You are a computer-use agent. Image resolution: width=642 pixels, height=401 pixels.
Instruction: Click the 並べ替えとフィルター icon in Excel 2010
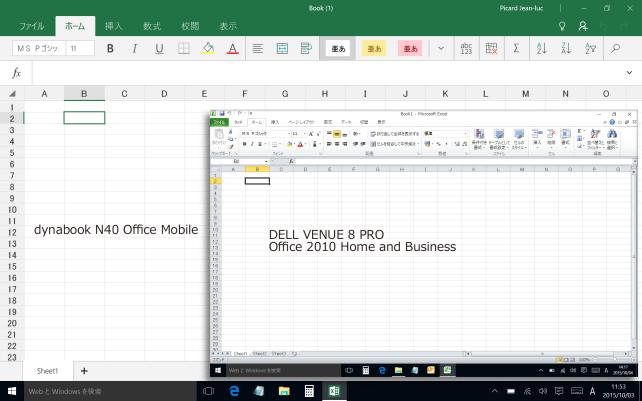595,139
